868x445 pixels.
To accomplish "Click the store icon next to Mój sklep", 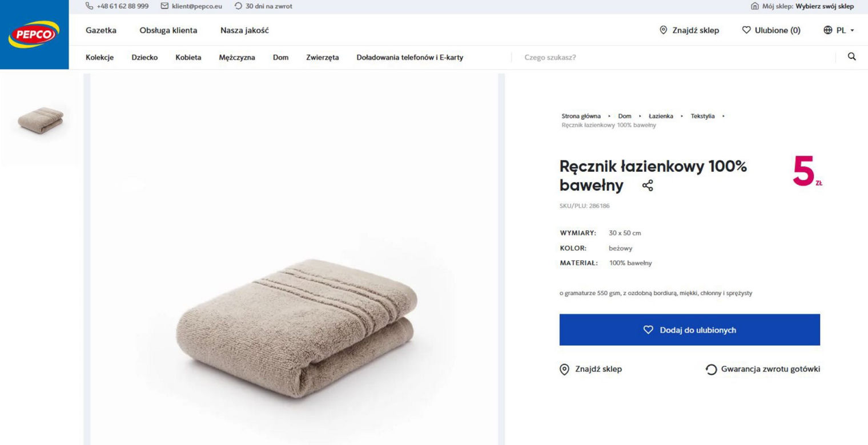I will [x=755, y=6].
